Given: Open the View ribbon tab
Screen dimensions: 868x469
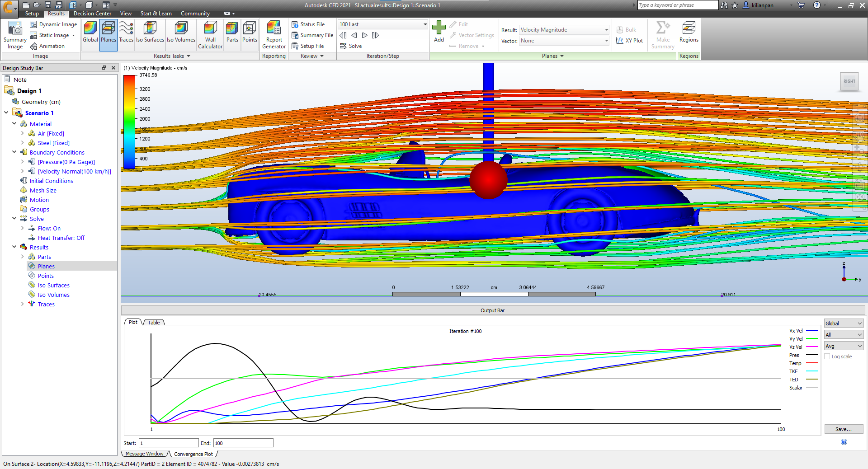Looking at the screenshot, I should click(x=126, y=14).
